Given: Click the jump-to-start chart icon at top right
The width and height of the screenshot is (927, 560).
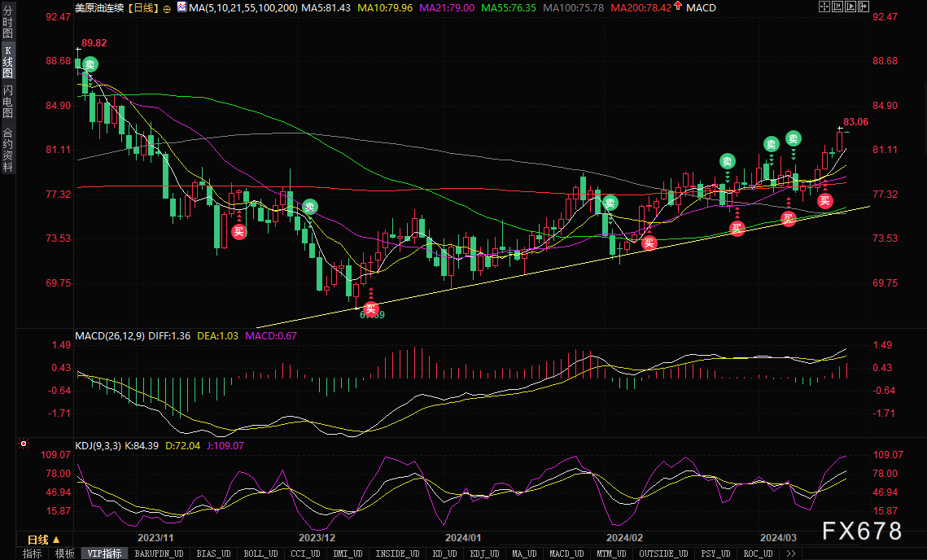Looking at the screenshot, I should pos(837,7).
